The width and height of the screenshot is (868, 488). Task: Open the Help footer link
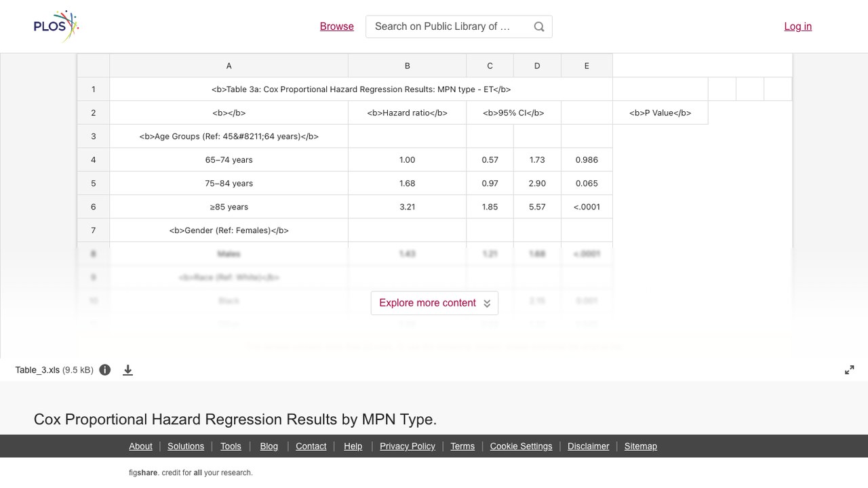[x=353, y=446]
